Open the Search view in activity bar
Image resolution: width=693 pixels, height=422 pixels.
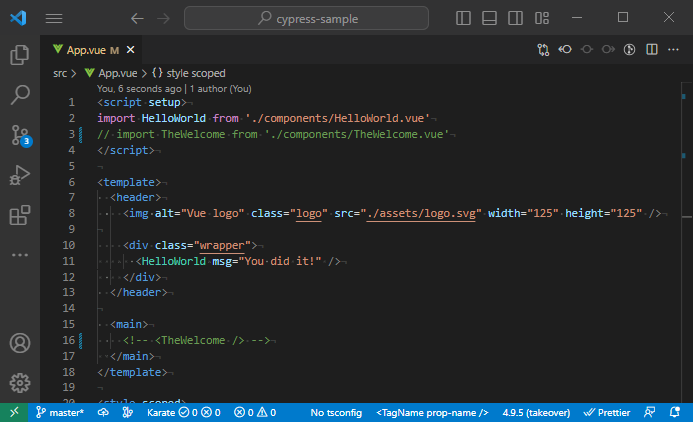coord(20,95)
